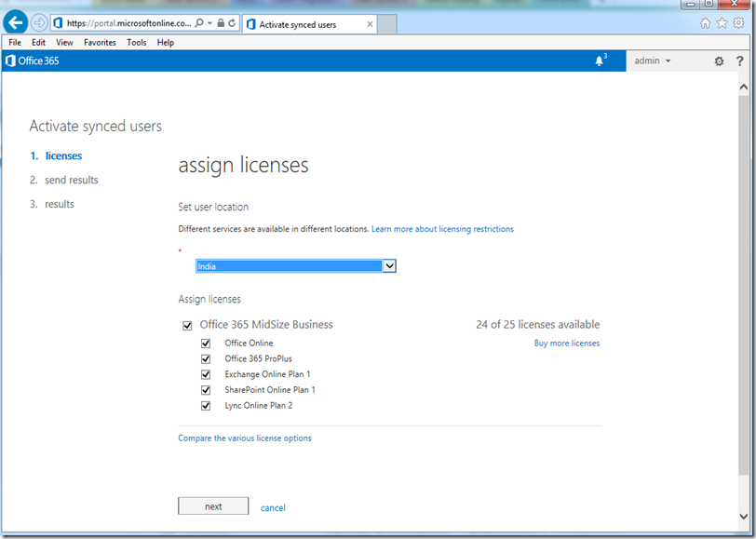
Task: Click the step 2 send results text
Action: pyautogui.click(x=72, y=180)
